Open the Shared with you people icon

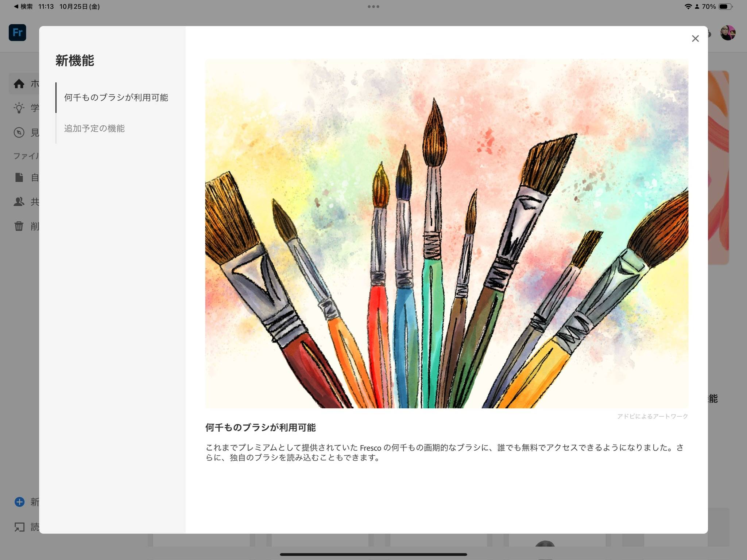click(x=19, y=202)
